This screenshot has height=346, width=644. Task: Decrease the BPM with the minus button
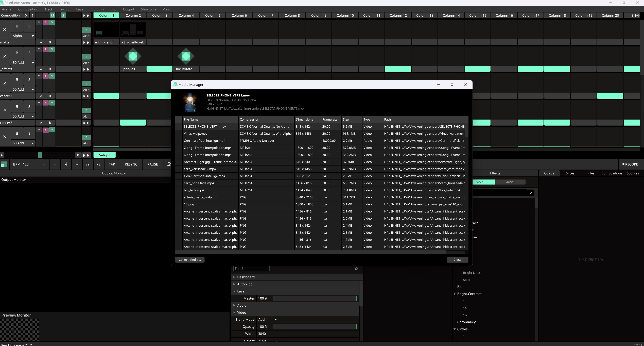[x=44, y=164]
